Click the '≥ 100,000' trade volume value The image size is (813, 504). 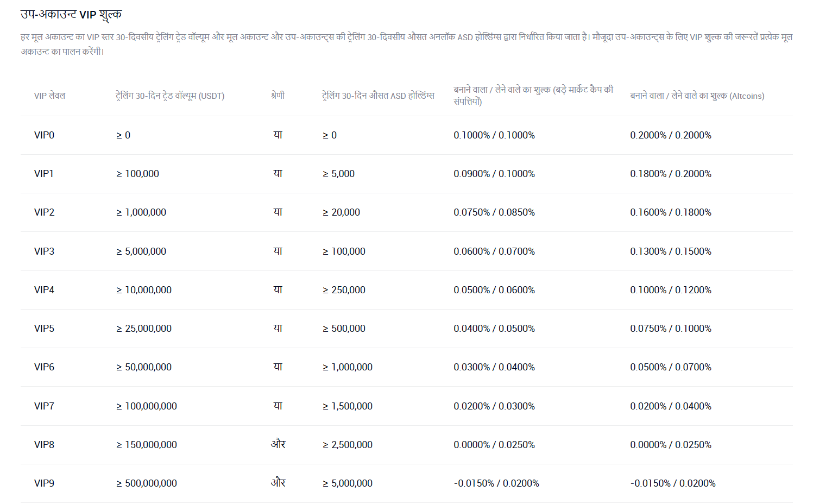137,174
